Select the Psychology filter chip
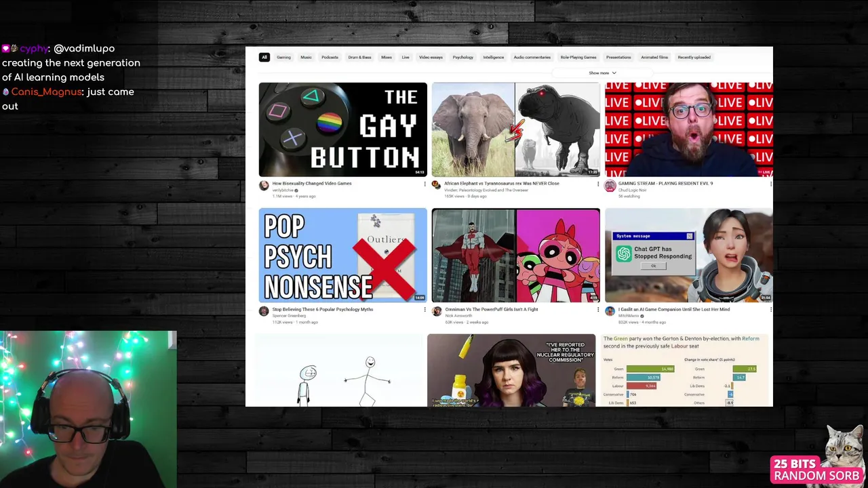 click(463, 57)
